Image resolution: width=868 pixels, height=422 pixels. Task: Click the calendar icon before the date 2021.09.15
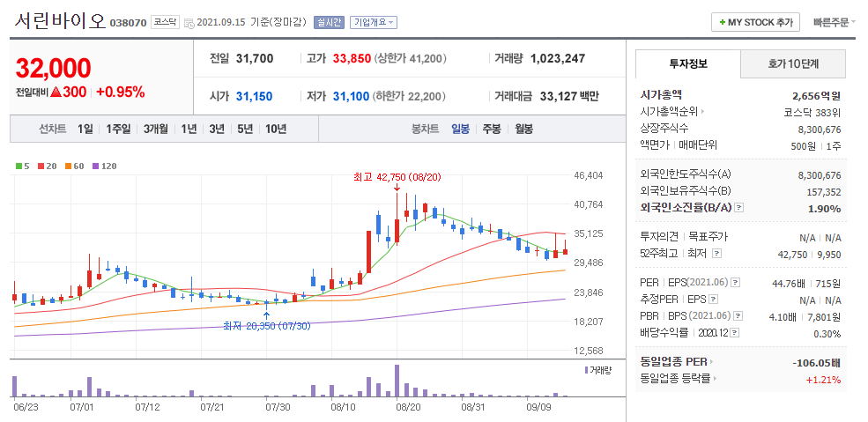point(189,23)
